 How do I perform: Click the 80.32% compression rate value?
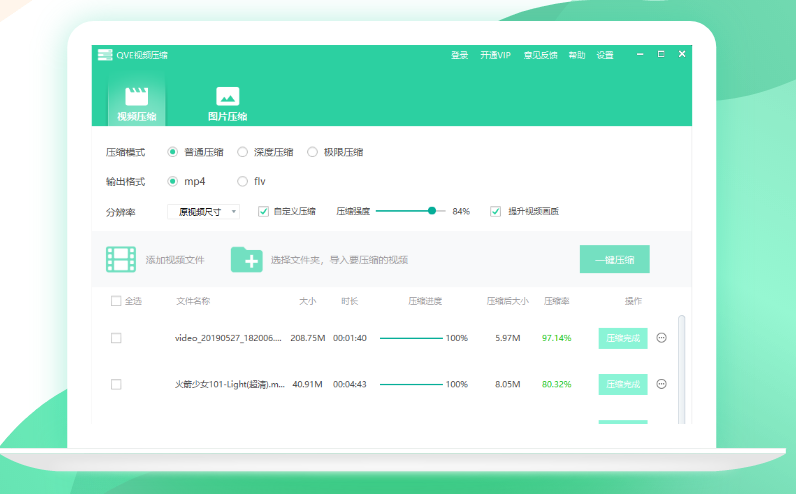tap(556, 384)
